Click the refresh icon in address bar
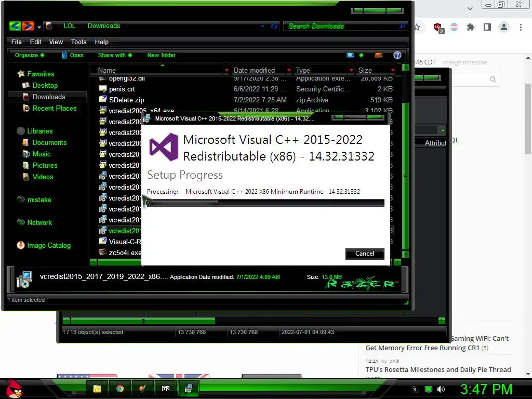This screenshot has width=532, height=399. (x=274, y=26)
